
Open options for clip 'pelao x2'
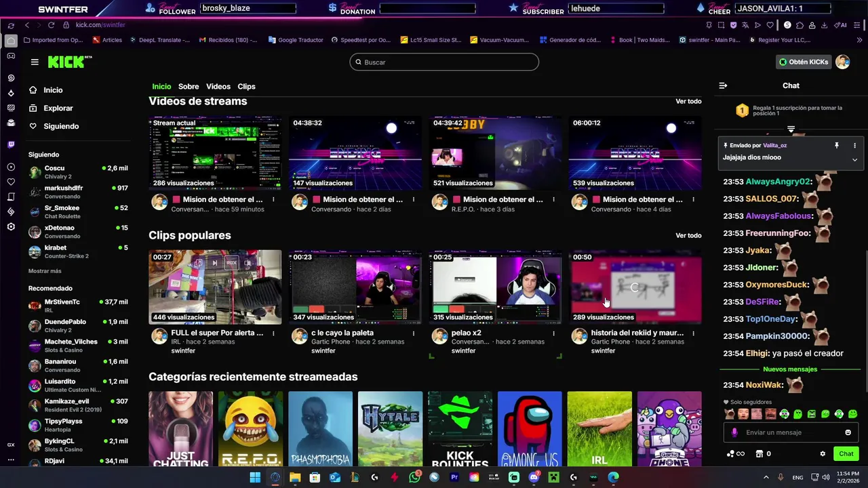(553, 333)
